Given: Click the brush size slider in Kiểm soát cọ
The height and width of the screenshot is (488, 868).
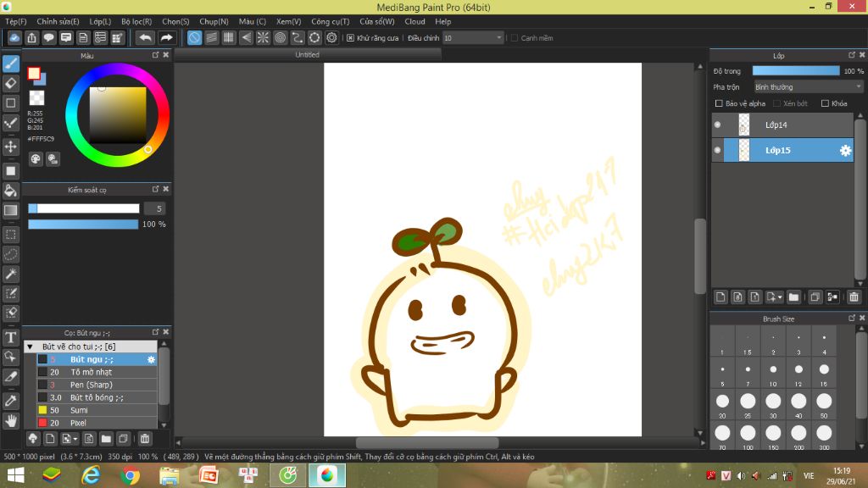Looking at the screenshot, I should pyautogui.click(x=84, y=208).
